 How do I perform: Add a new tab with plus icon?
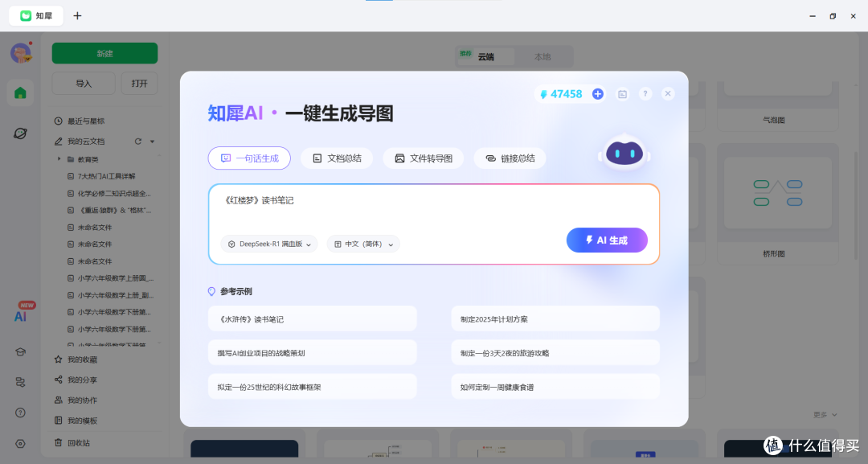77,15
